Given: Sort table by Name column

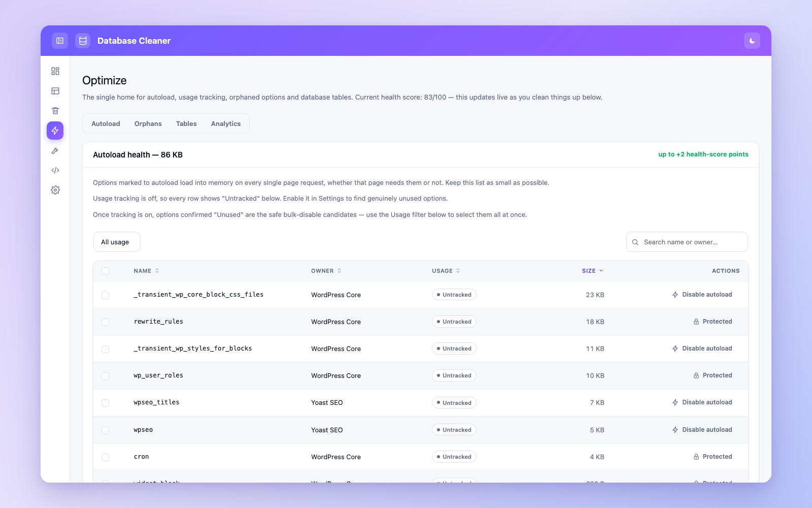Looking at the screenshot, I should point(146,271).
